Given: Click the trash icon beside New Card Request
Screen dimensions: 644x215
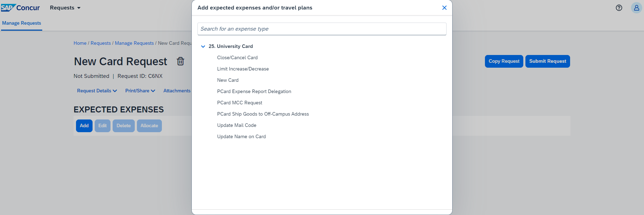Looking at the screenshot, I should (x=180, y=61).
